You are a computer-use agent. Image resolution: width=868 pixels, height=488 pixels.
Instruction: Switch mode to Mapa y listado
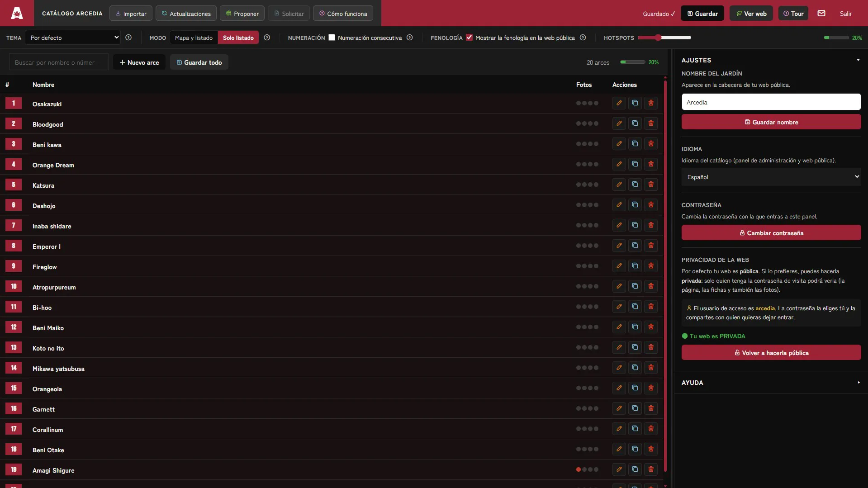click(x=194, y=38)
